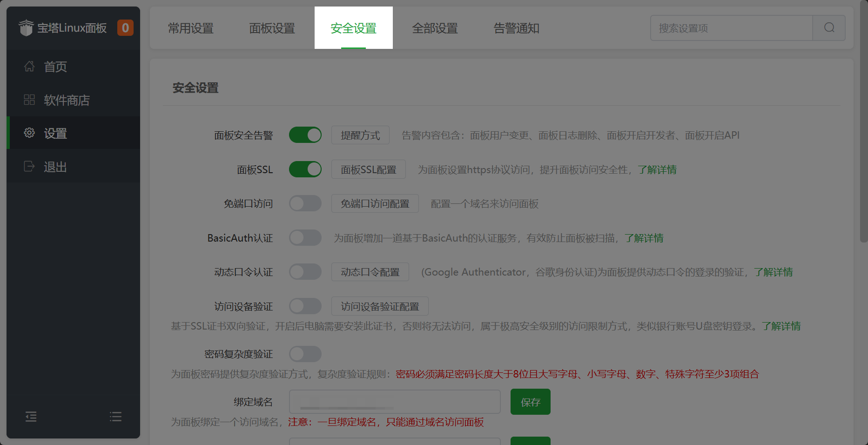
Task: Click the orange 0 notification badge
Action: click(x=125, y=27)
